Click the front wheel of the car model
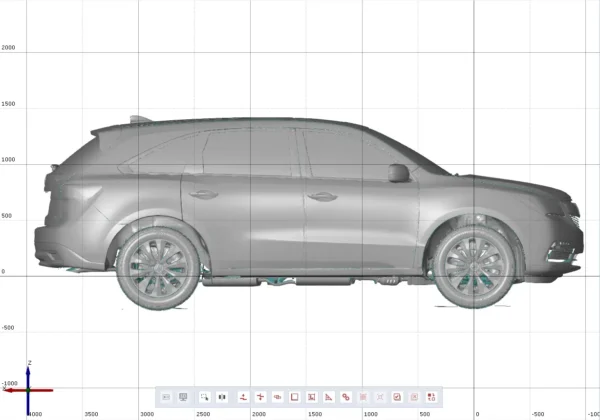Viewport: 600px width, 420px height. click(x=474, y=266)
